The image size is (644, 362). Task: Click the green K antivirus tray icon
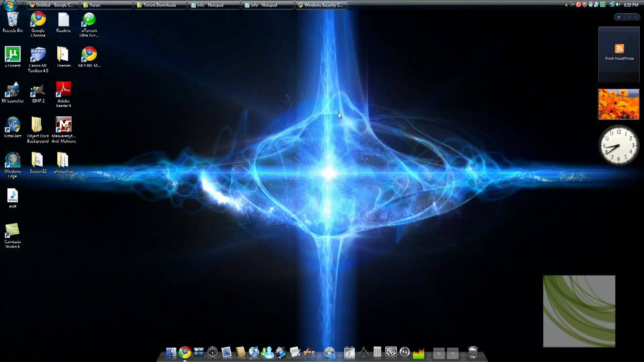[x=603, y=5]
